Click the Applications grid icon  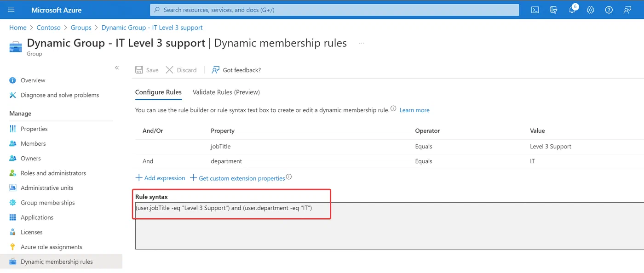point(13,217)
